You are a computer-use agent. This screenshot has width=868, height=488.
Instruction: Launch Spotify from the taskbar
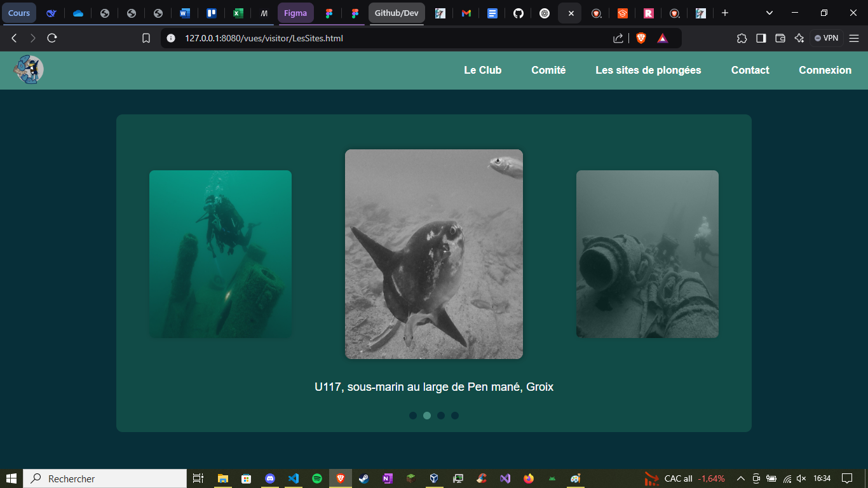pyautogui.click(x=317, y=478)
